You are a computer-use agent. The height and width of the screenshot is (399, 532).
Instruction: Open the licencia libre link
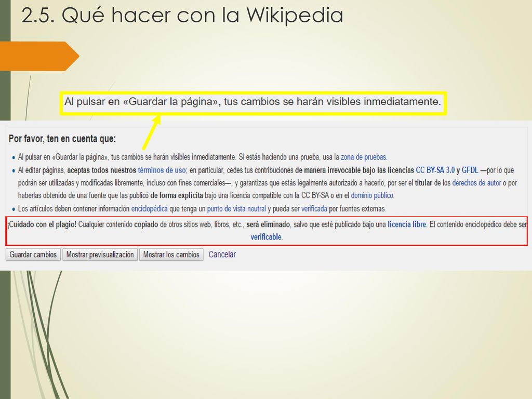(407, 224)
